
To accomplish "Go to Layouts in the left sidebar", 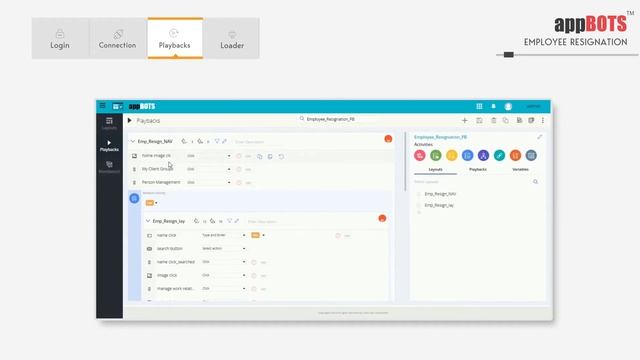I will coord(109,123).
